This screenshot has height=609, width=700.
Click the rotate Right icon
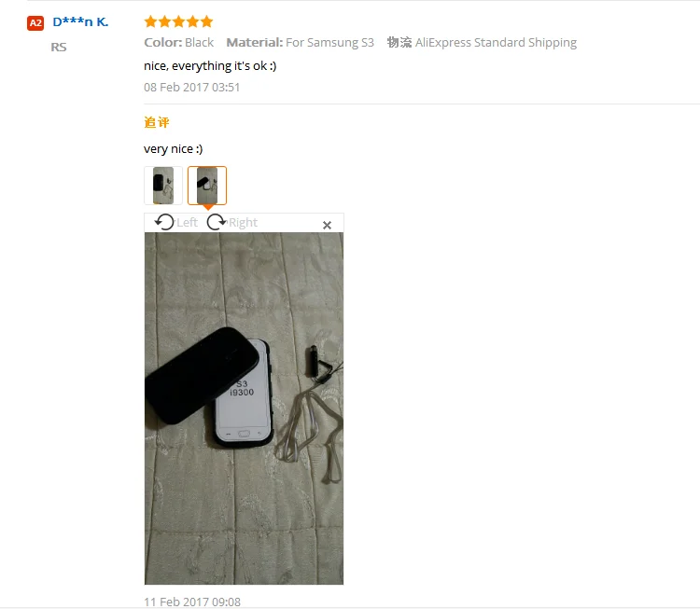tap(217, 222)
